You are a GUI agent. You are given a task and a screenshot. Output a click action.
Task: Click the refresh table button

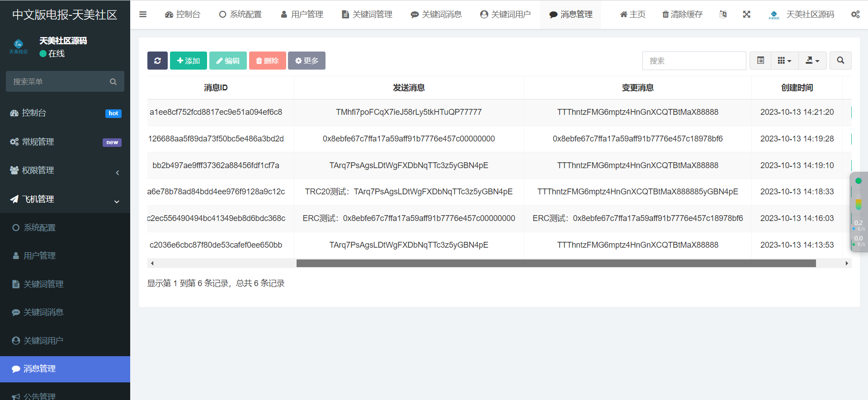coord(157,61)
